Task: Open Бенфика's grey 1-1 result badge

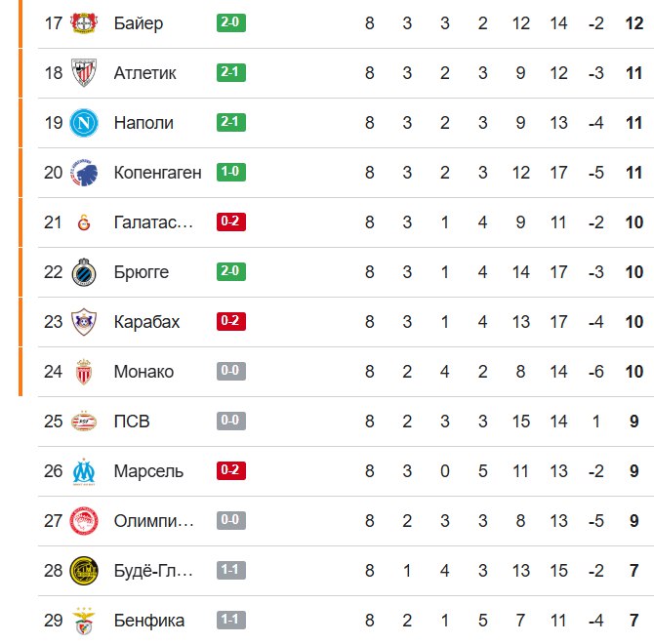Action: [231, 620]
